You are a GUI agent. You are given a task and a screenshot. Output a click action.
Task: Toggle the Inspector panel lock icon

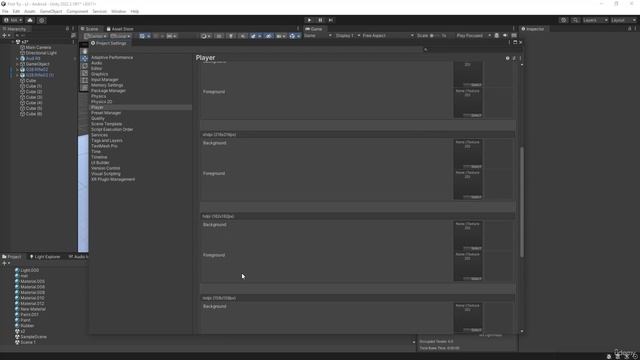[x=630, y=29]
